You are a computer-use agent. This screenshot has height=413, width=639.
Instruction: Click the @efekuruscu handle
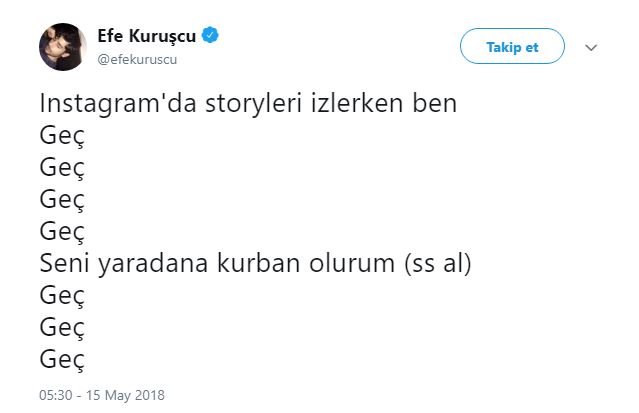138,59
